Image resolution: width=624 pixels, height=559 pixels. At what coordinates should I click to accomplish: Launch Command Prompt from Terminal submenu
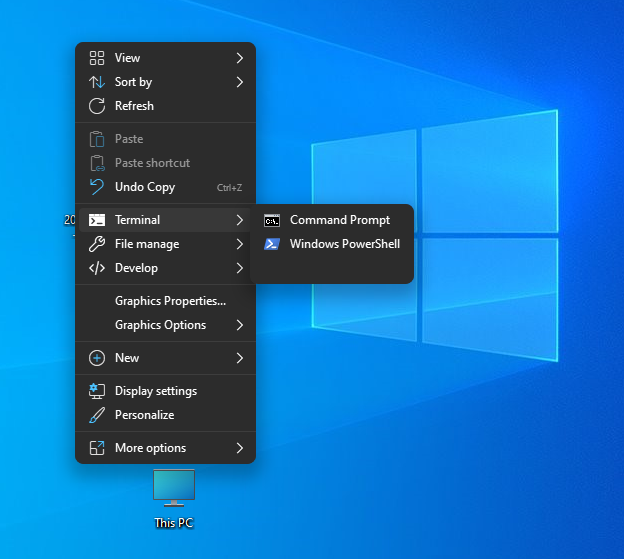(x=332, y=220)
